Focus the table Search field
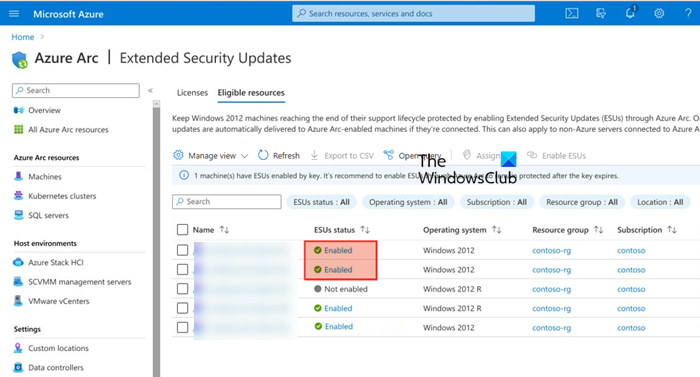Image resolution: width=700 pixels, height=377 pixels. click(227, 201)
